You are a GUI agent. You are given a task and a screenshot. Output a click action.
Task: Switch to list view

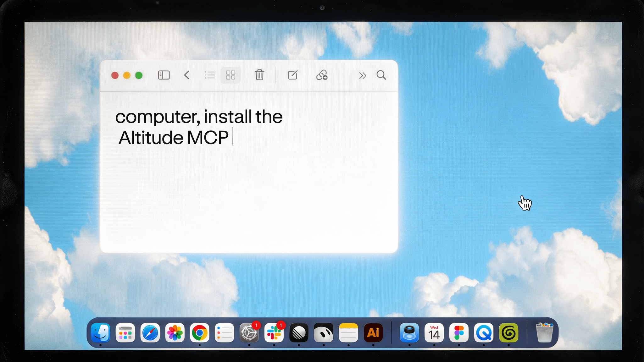[x=210, y=75]
